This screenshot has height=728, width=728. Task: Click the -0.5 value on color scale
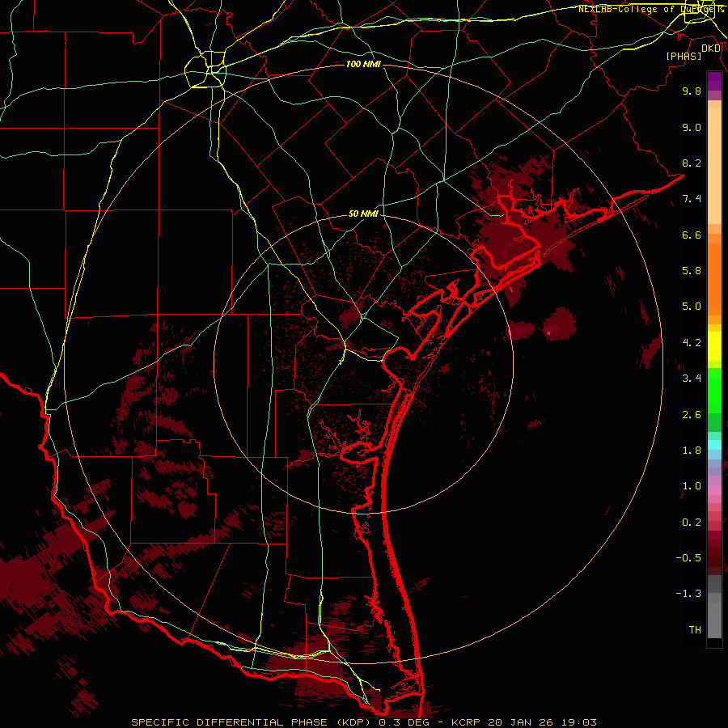(688, 557)
